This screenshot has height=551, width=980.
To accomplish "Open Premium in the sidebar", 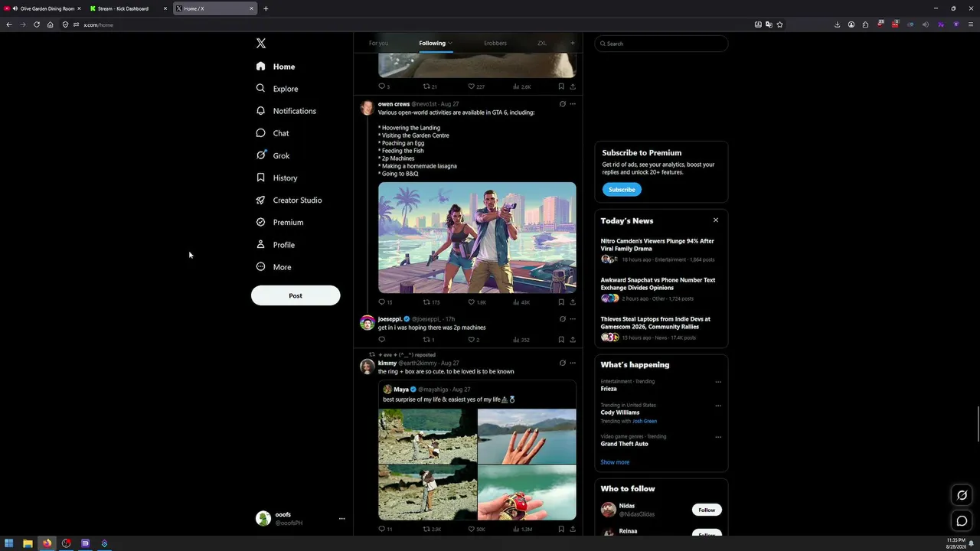I will tap(279, 222).
